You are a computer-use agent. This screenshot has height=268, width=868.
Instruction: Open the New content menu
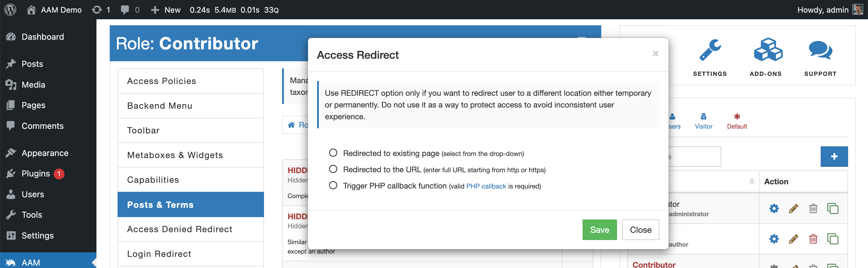coord(165,10)
